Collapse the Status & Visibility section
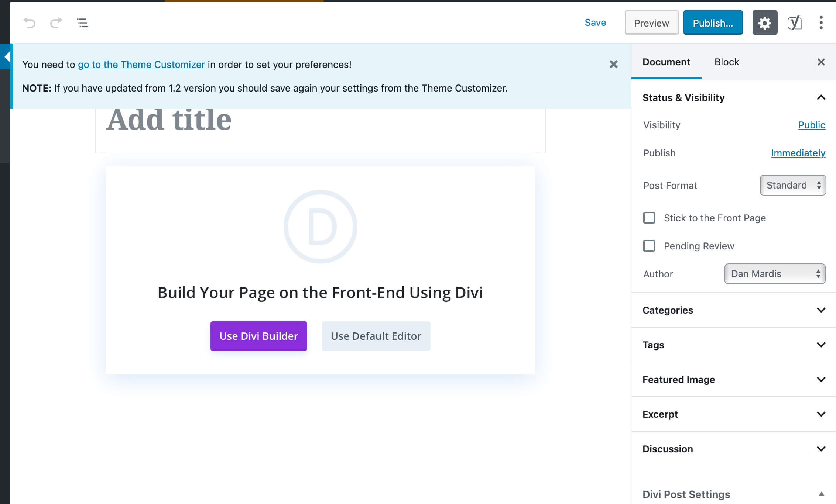 pos(734,97)
